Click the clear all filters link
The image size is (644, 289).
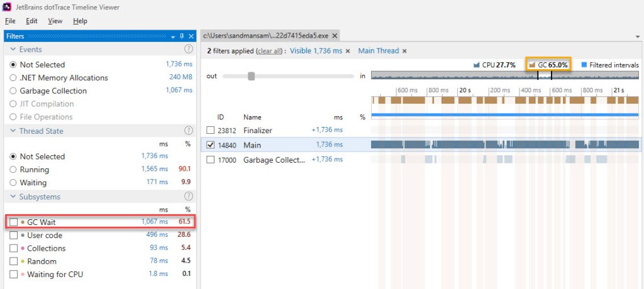point(270,52)
